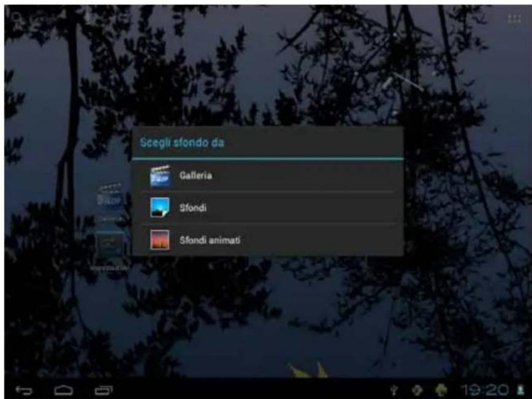This screenshot has height=399, width=532.
Task: Select the Sfondi option
Action: click(193, 208)
